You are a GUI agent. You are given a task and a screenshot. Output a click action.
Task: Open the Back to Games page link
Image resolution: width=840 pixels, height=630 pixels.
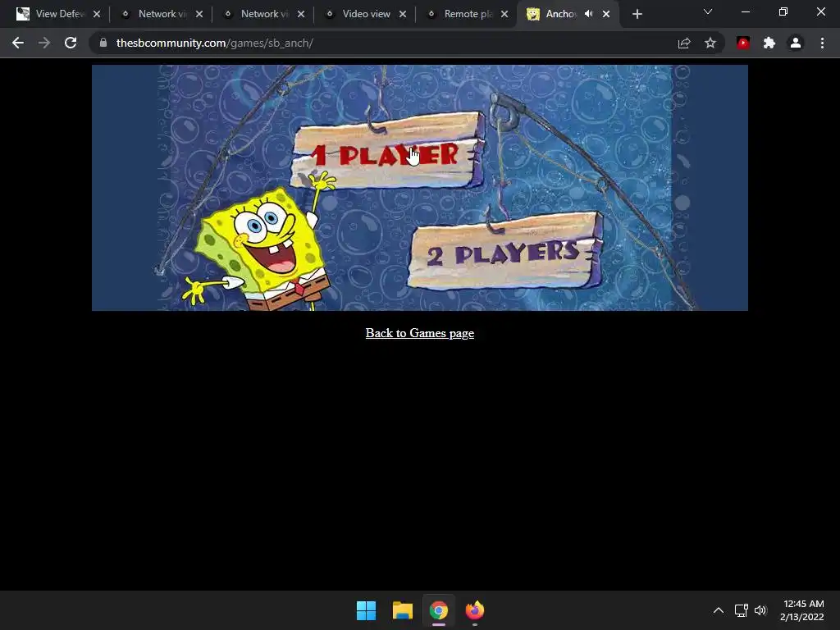[419, 333]
